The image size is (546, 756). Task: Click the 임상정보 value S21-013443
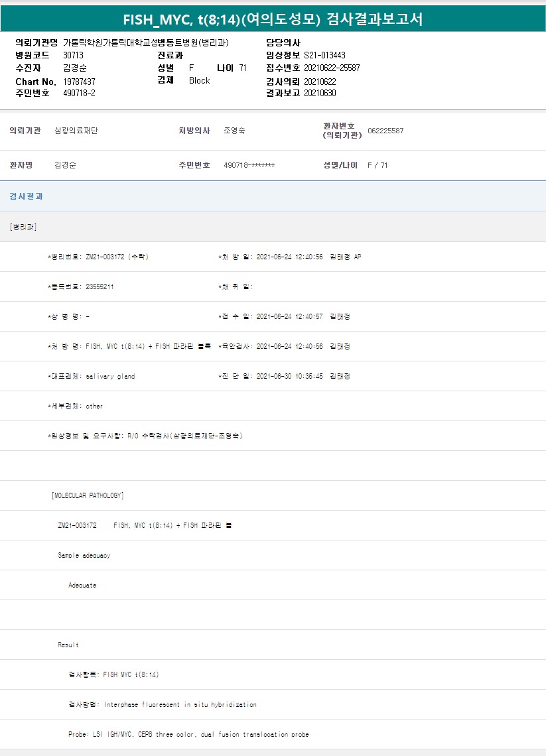324,56
